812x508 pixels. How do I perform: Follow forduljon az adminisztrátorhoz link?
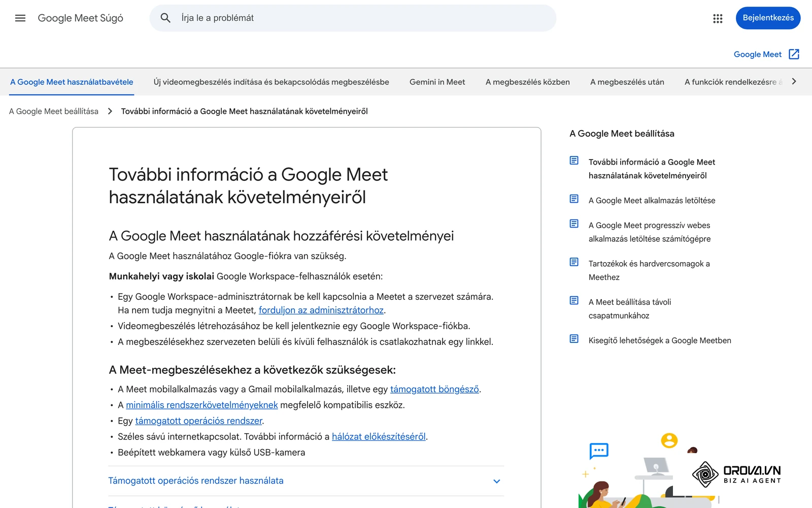coord(321,310)
